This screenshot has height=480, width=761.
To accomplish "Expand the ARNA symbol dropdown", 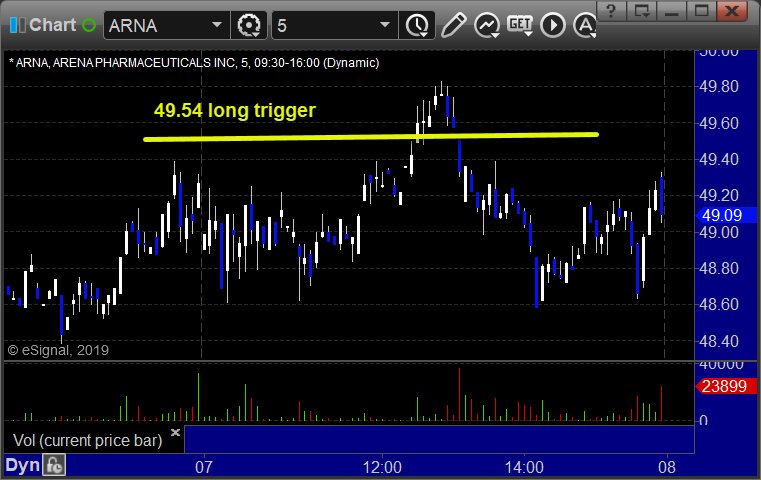I will coord(217,25).
